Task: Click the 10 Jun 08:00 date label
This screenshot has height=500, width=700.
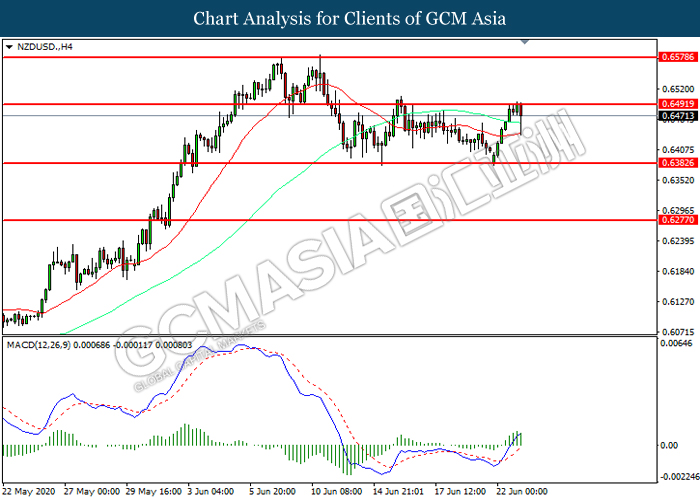Action: 336,492
